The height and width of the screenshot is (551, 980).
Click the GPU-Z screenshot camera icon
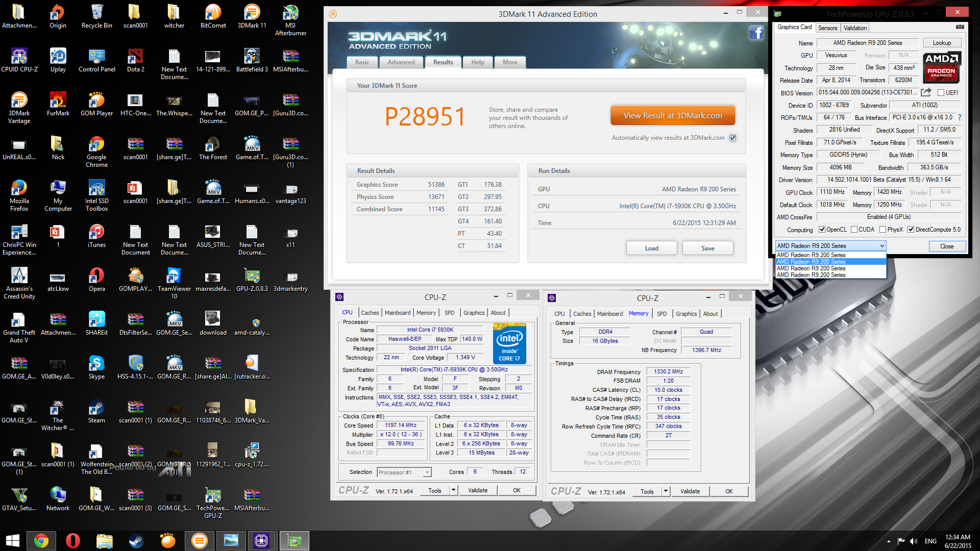tap(960, 27)
